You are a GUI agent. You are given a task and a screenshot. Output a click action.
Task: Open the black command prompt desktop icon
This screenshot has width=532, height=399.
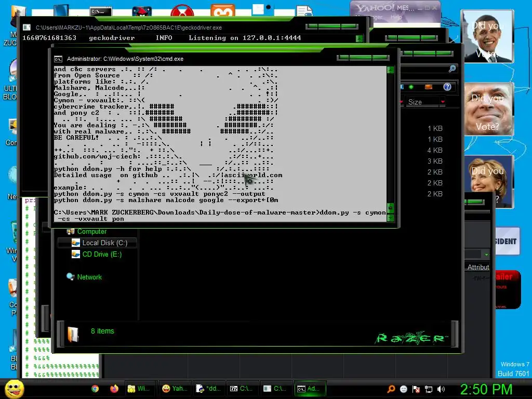pyautogui.click(x=101, y=11)
